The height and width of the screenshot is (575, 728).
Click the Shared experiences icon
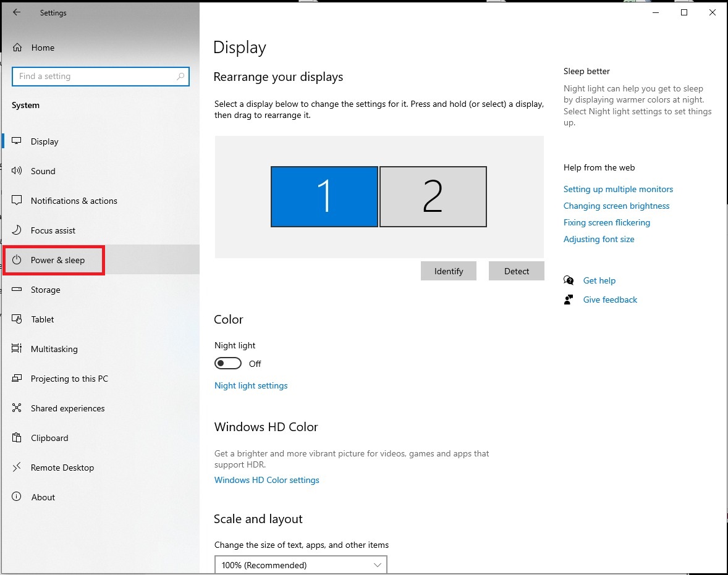pos(17,408)
